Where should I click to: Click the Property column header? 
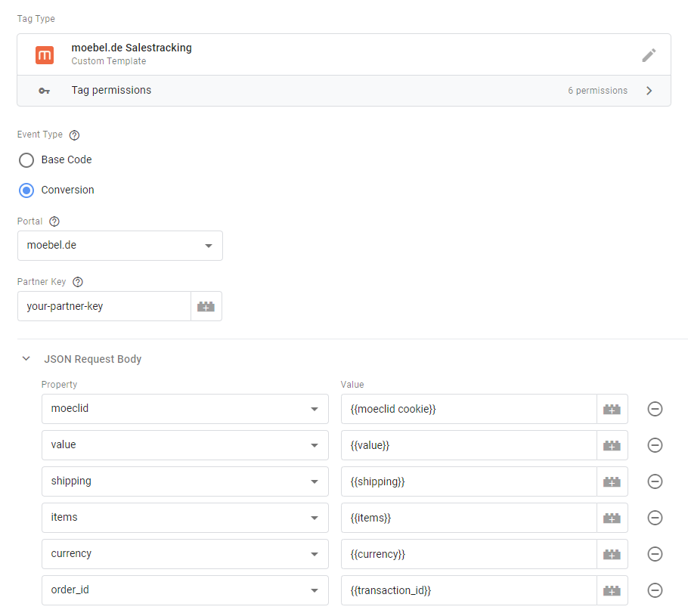click(59, 385)
